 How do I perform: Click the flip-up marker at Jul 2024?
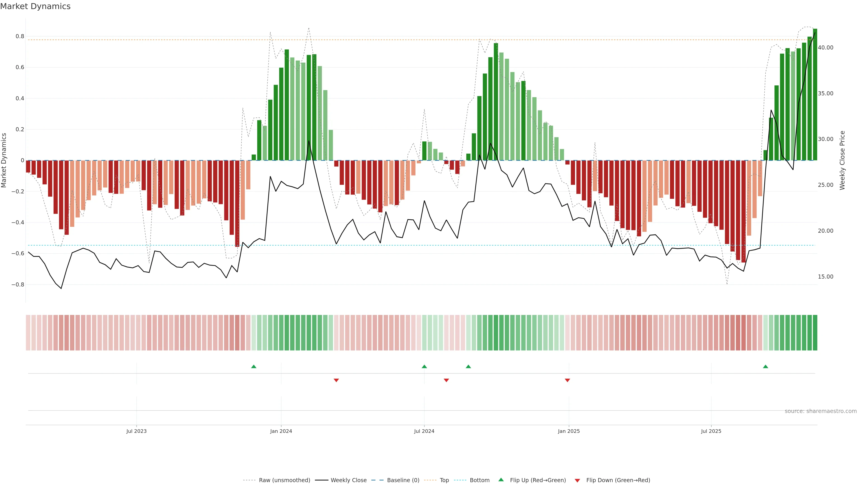424,366
